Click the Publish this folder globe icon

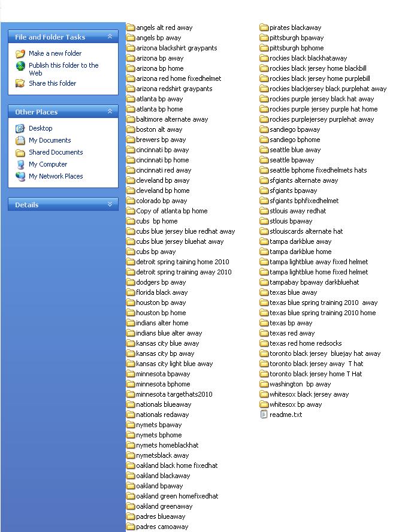click(20, 66)
